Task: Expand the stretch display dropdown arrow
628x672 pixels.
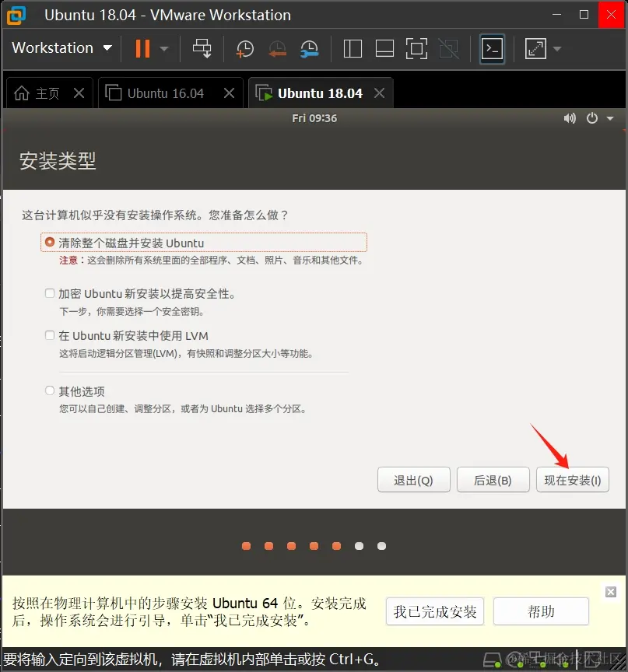Action: tap(557, 49)
